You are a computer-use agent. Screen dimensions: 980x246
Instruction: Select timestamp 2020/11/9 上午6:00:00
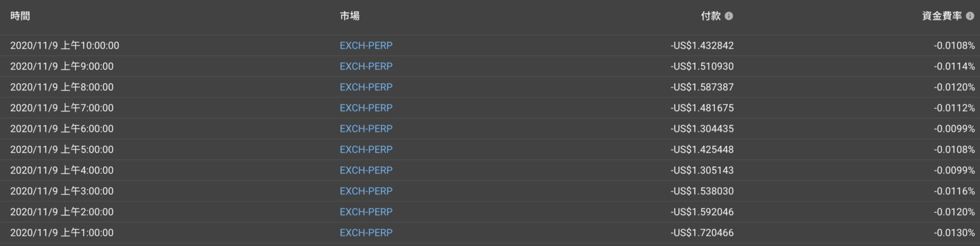click(x=62, y=129)
